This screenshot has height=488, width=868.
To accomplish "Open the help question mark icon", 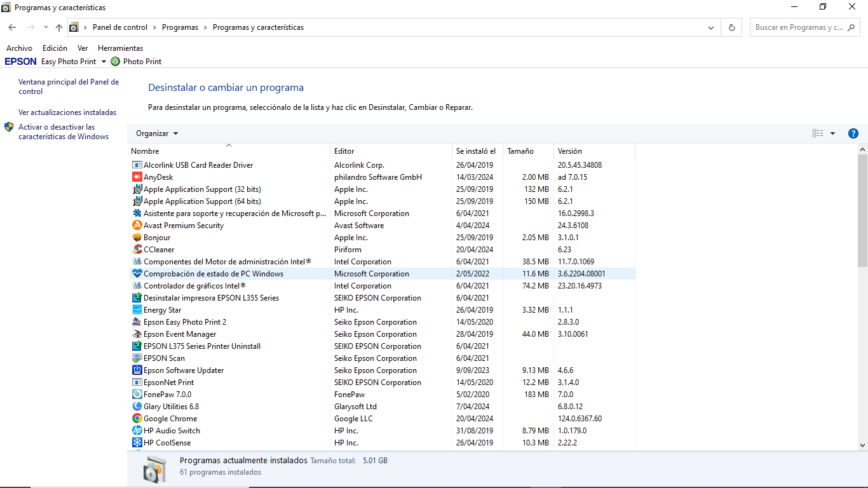I will coord(853,133).
